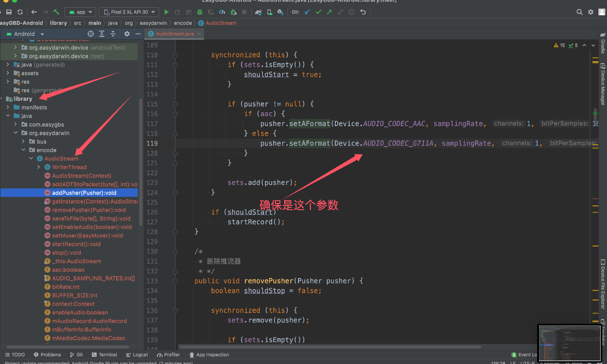Open the app run configuration dropdown

(x=80, y=12)
